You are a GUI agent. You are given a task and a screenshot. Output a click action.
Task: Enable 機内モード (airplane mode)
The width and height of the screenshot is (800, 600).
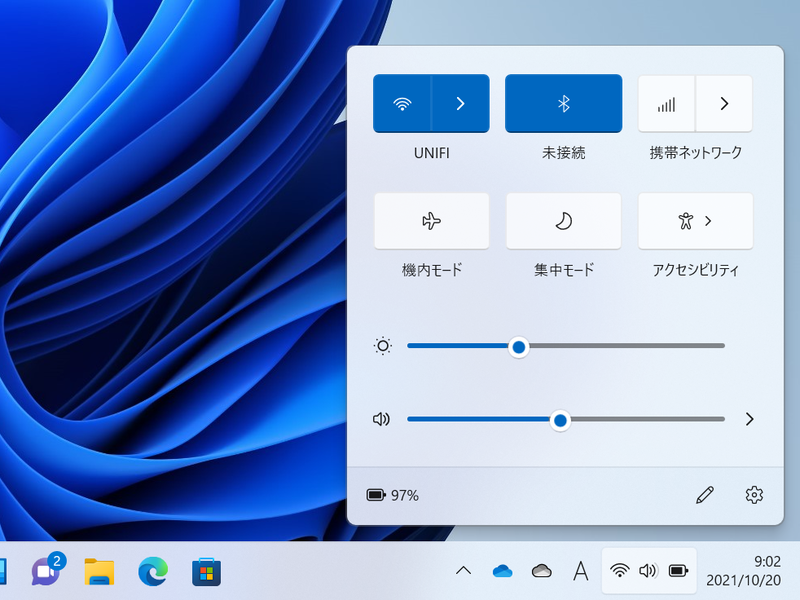(x=431, y=221)
